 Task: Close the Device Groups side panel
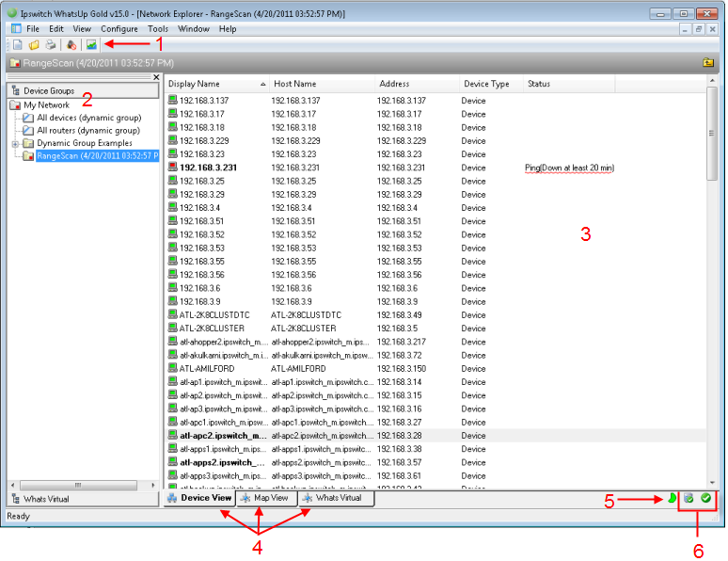pos(155,77)
